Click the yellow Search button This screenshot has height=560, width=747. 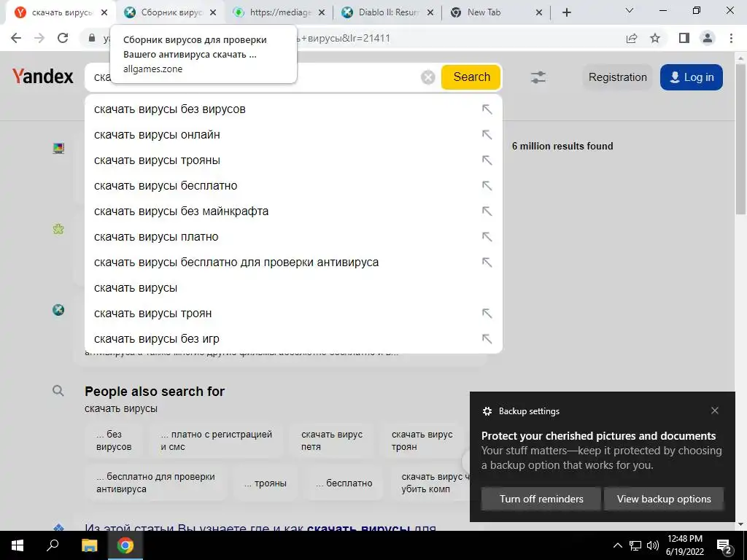coord(471,77)
